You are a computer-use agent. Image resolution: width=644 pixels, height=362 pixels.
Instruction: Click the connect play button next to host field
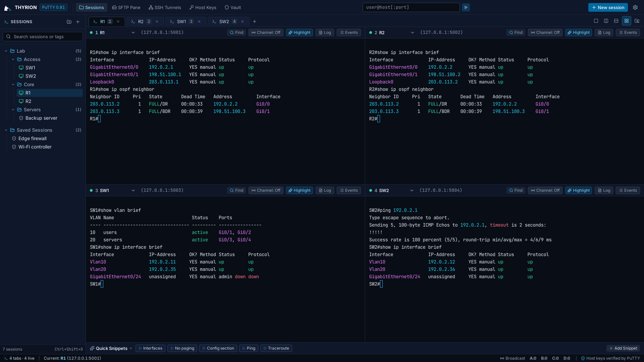click(x=466, y=7)
